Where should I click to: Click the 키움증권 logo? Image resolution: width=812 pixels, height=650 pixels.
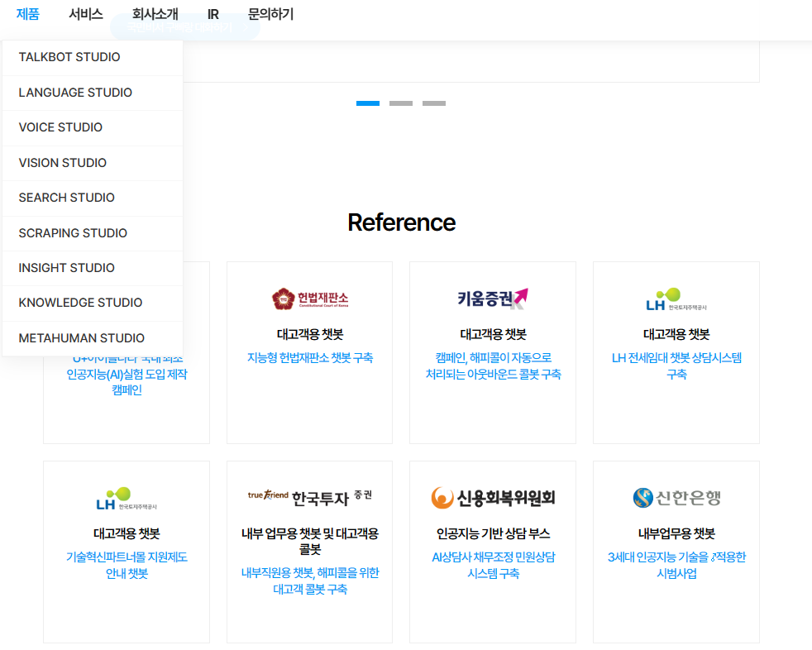pyautogui.click(x=493, y=299)
